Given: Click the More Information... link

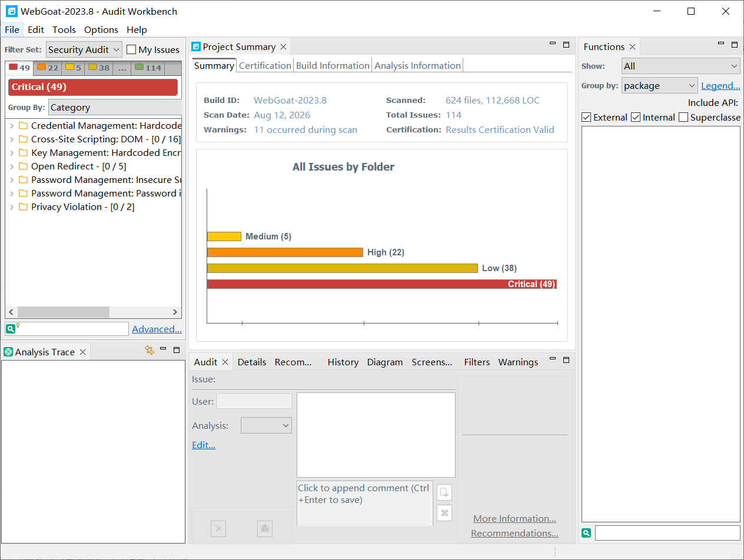Looking at the screenshot, I should pyautogui.click(x=514, y=519).
